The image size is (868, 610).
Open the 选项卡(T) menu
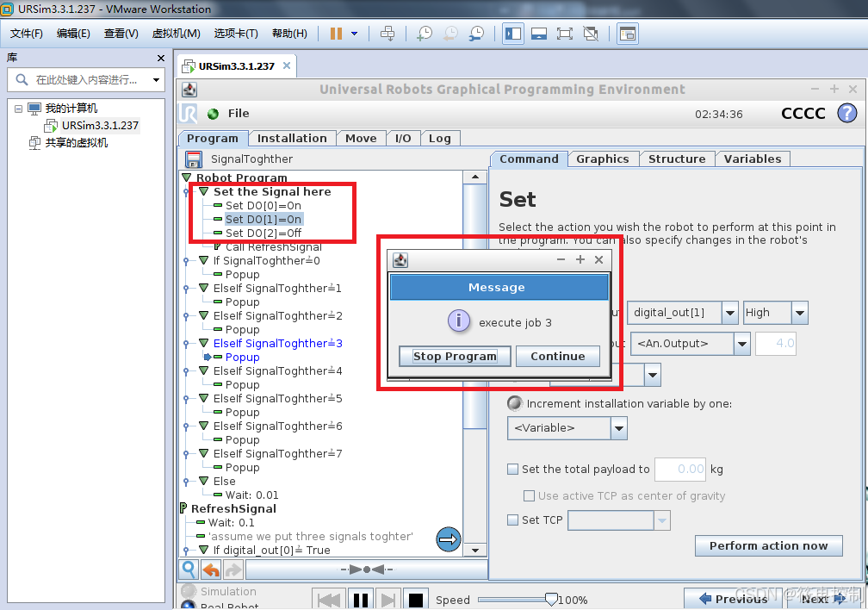236,34
